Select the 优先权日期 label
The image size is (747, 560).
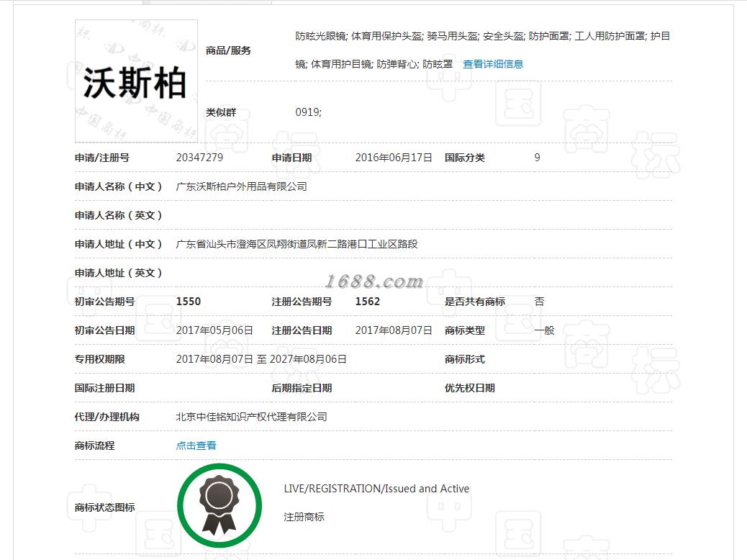(x=470, y=388)
